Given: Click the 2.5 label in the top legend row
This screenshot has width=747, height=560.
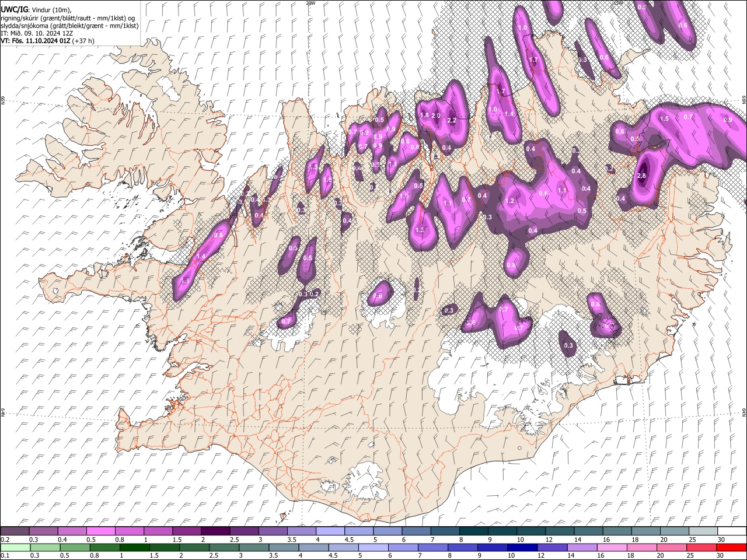Looking at the screenshot, I should click(235, 540).
